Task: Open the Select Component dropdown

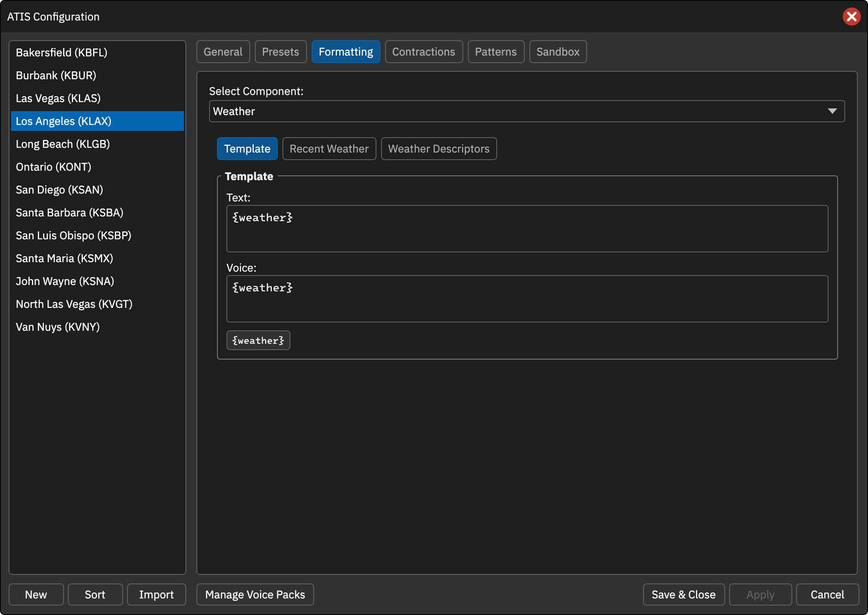Action: [527, 111]
